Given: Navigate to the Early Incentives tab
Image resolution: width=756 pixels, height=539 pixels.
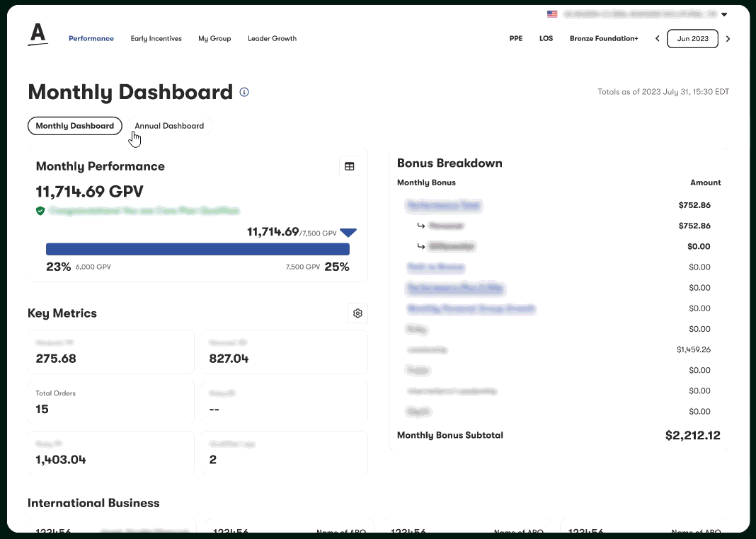Looking at the screenshot, I should [156, 39].
